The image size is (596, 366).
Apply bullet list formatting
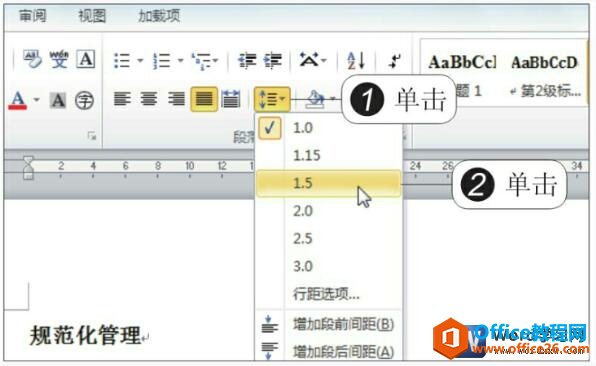coord(122,60)
